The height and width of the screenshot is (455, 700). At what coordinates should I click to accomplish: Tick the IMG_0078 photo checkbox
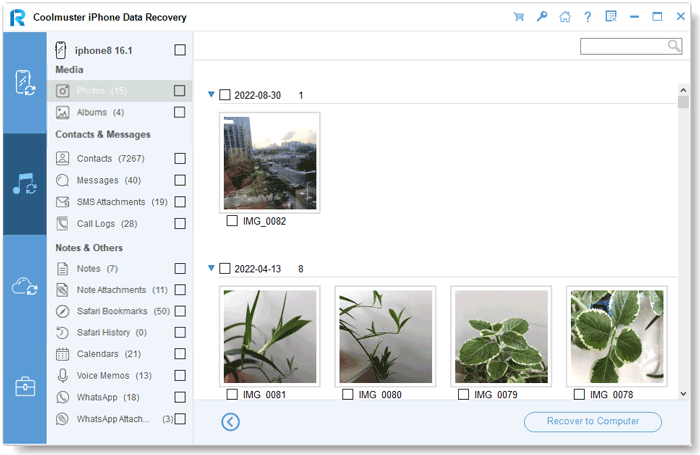click(579, 394)
